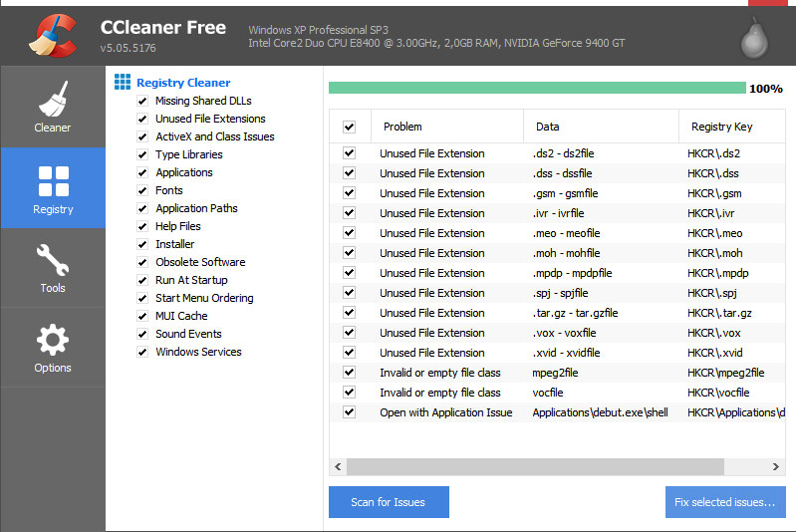Click the horizontal scrollbar thumb
The width and height of the screenshot is (796, 532).
tap(536, 466)
